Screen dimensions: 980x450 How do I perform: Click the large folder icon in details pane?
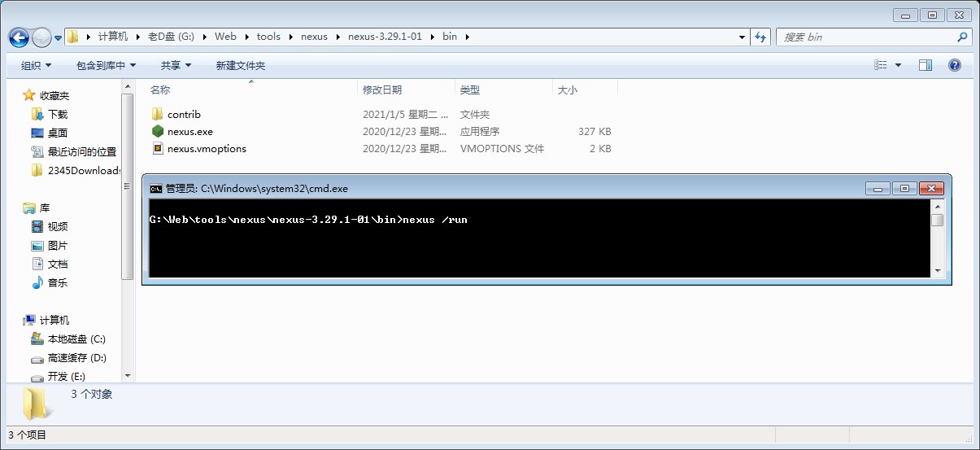[36, 404]
